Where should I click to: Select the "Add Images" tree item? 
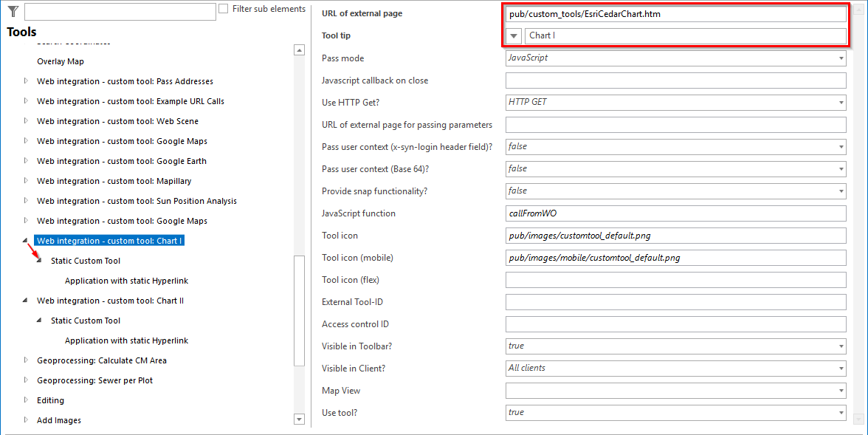click(x=58, y=419)
